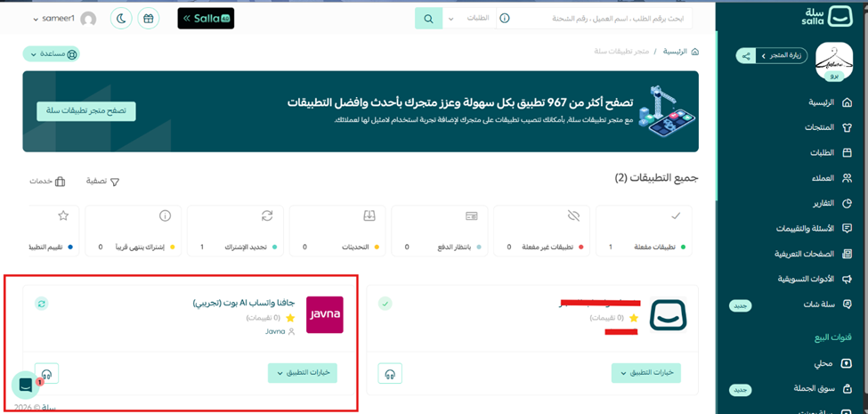Open خيارات التطبيق dropdown on Javna card
The height and width of the screenshot is (414, 868).
click(303, 372)
